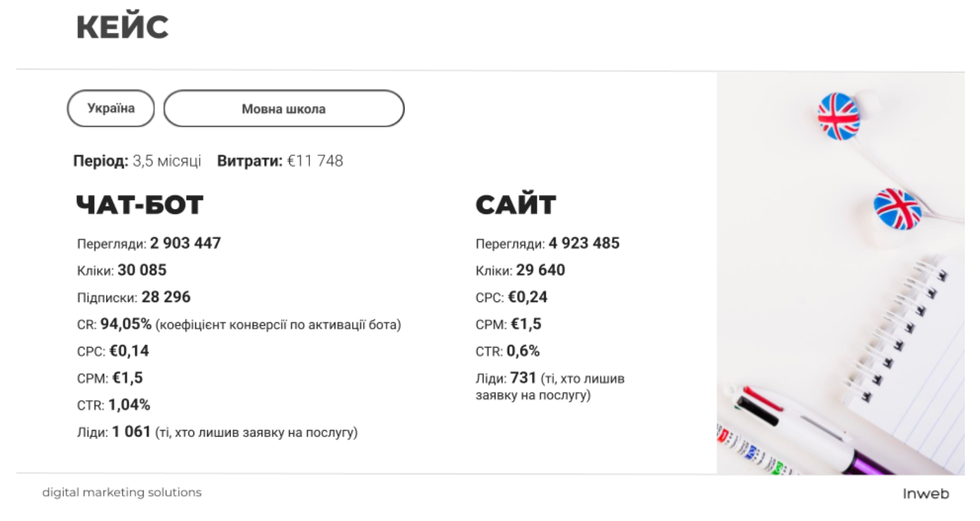This screenshot has height=521, width=980.
Task: Click the Мовна школа pill tag
Action: tap(284, 108)
